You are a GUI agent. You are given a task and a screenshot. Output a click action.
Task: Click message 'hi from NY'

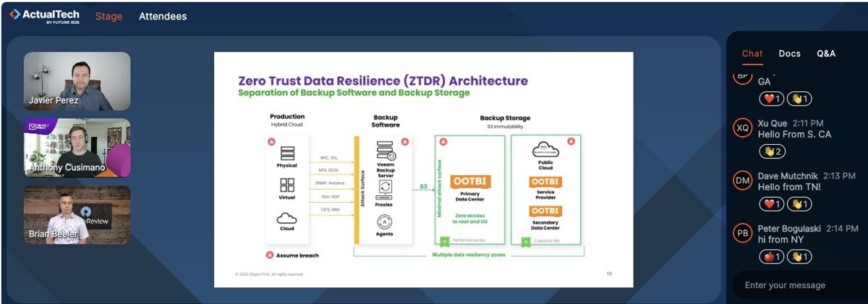(x=780, y=240)
